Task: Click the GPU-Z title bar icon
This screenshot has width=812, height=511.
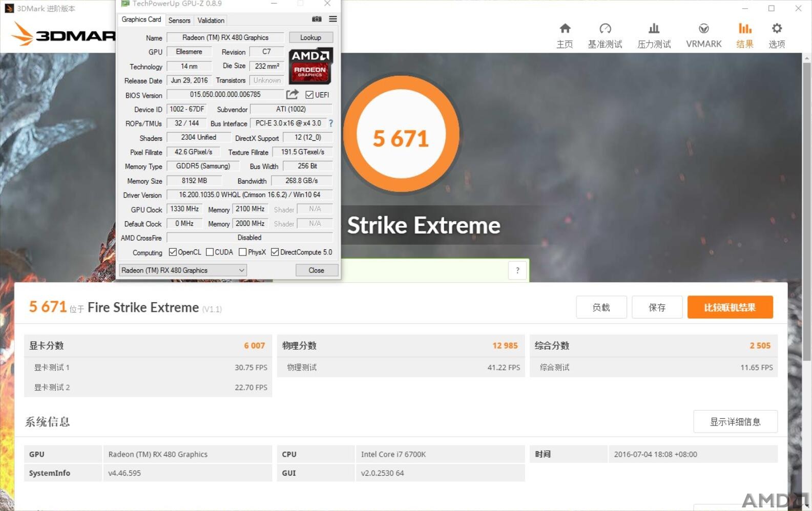Action: tap(124, 4)
